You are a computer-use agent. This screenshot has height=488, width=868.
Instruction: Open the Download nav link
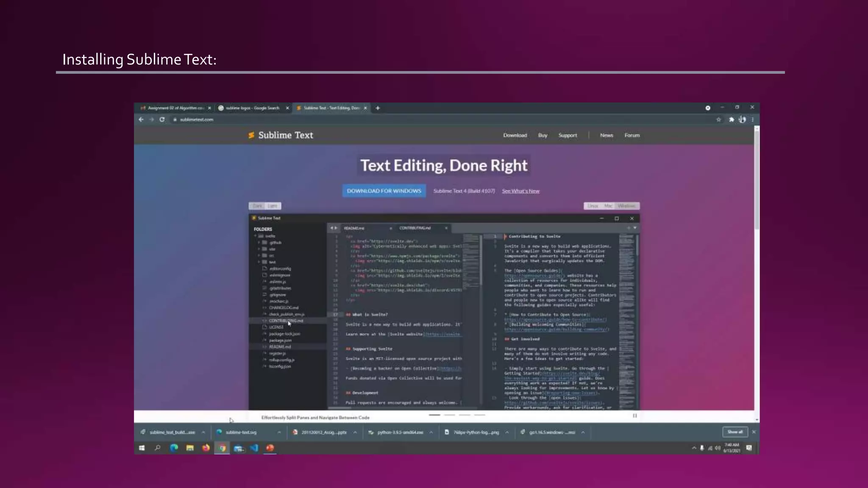[x=515, y=135]
